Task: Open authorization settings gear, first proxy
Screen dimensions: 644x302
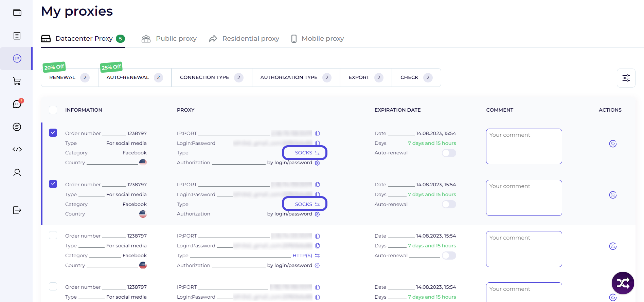Action: click(x=317, y=163)
